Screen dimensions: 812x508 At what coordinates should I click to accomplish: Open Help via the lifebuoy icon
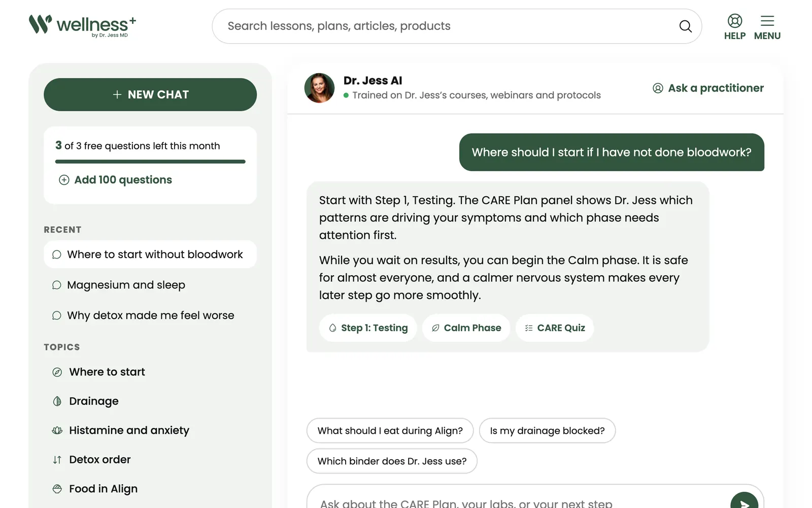coord(735,21)
